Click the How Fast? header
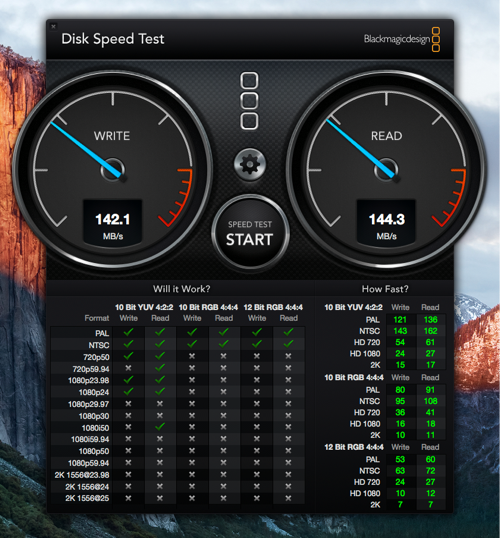The image size is (500, 538). point(385,289)
